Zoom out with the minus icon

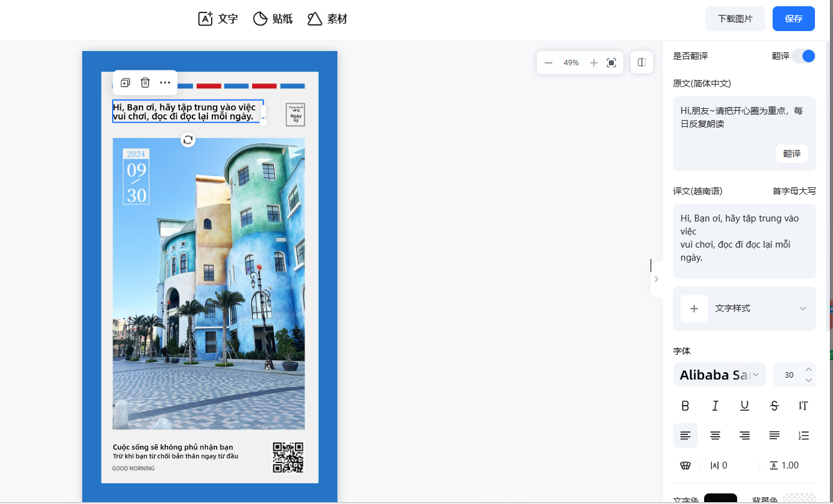[548, 63]
